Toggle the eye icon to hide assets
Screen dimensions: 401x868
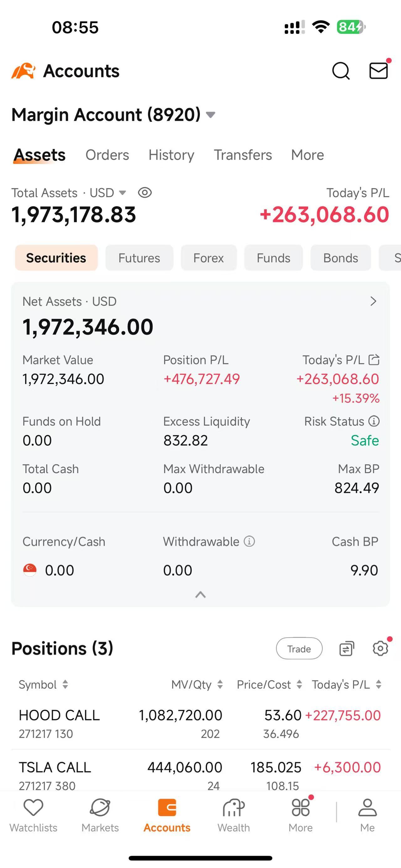[145, 193]
